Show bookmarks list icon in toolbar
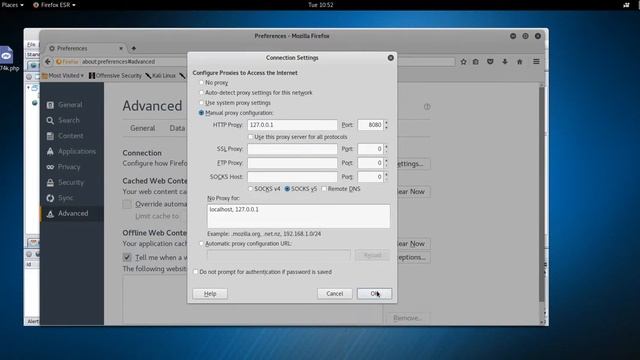The width and height of the screenshot is (640, 360). pyautogui.click(x=476, y=62)
